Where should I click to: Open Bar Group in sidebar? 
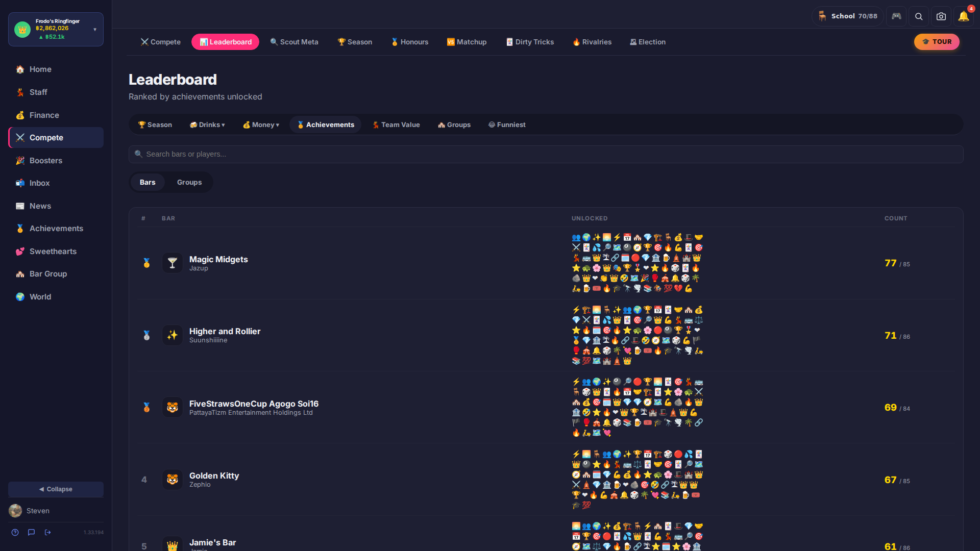point(56,274)
